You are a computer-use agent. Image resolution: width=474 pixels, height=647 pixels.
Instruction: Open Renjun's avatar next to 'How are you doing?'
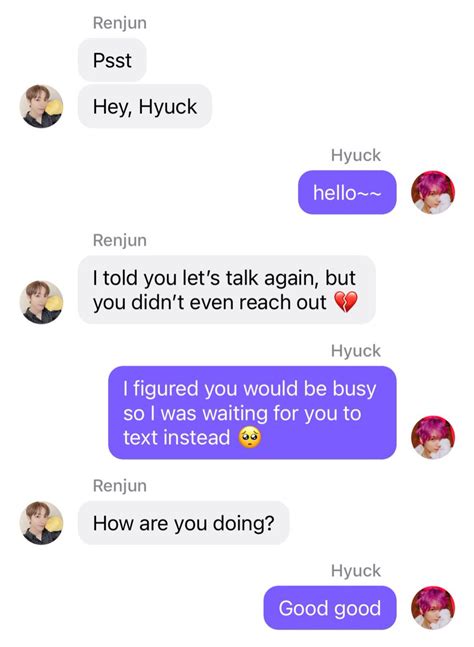coord(41,523)
